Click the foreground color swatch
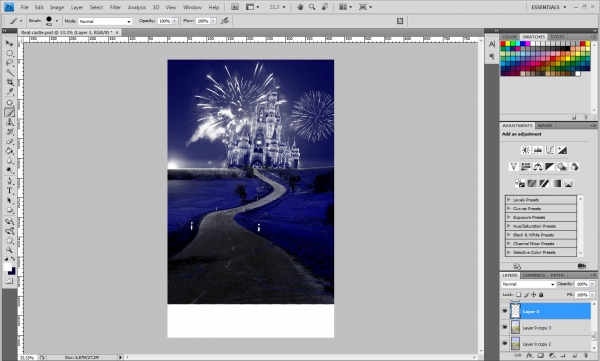 7,267
